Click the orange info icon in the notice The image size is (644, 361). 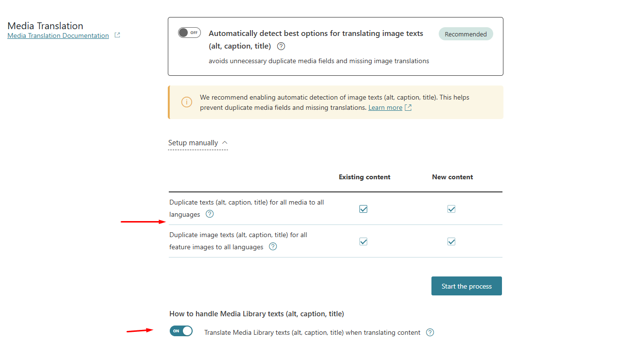point(186,102)
